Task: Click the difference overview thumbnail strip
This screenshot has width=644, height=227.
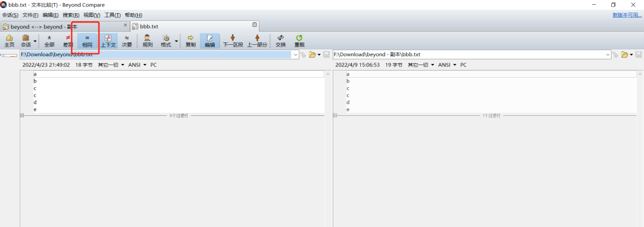Action: pos(9,55)
